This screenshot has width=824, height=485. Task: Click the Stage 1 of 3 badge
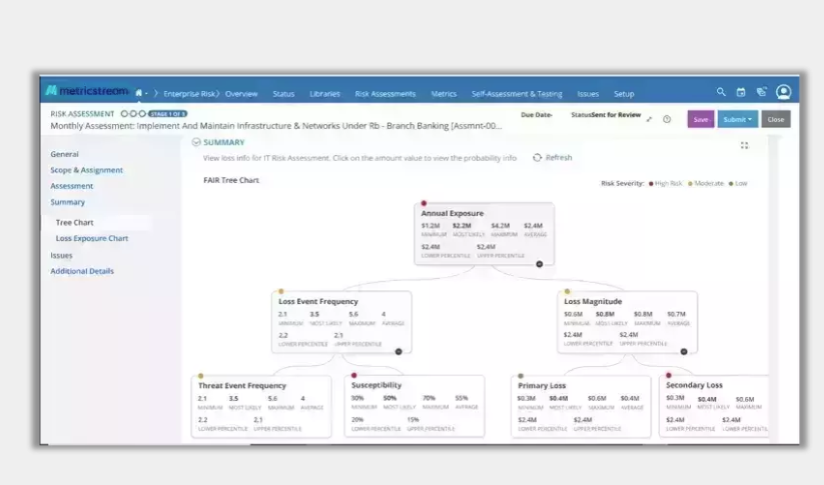click(x=168, y=113)
